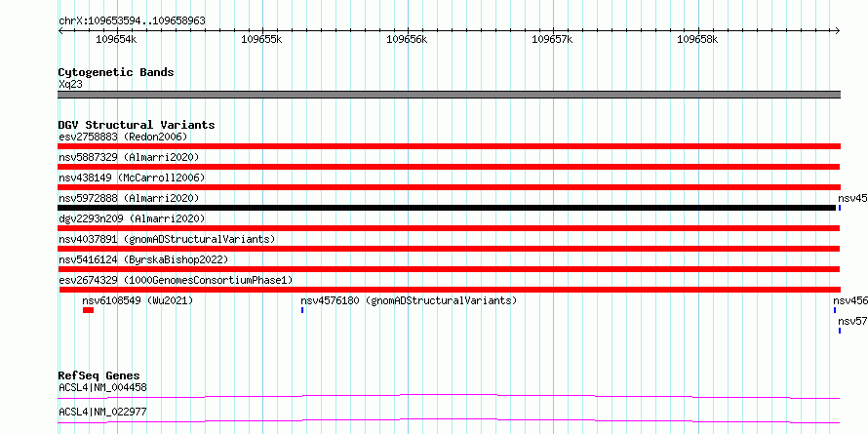868x434 pixels.
Task: Select the black bar of nsv5972888
Action: (x=447, y=208)
